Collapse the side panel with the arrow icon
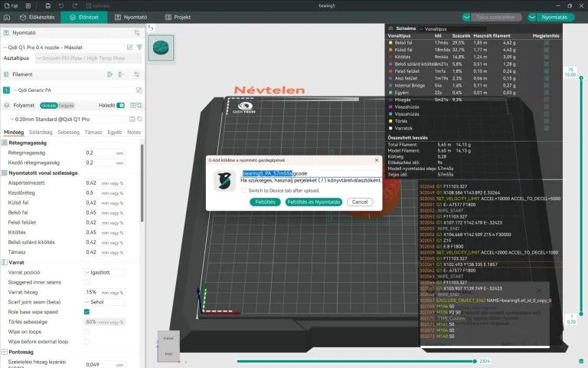The width and height of the screenshot is (588, 368). (151, 28)
